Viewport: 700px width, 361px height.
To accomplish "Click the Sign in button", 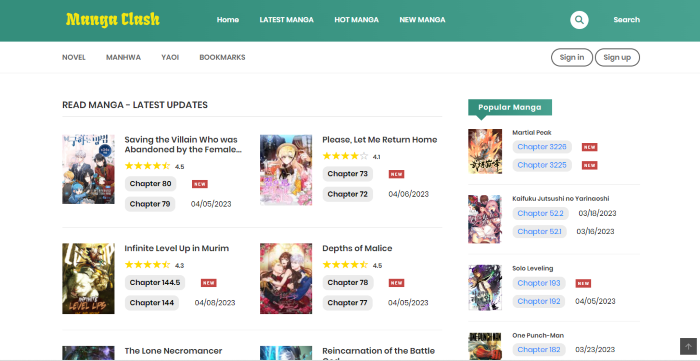I will coord(572,57).
